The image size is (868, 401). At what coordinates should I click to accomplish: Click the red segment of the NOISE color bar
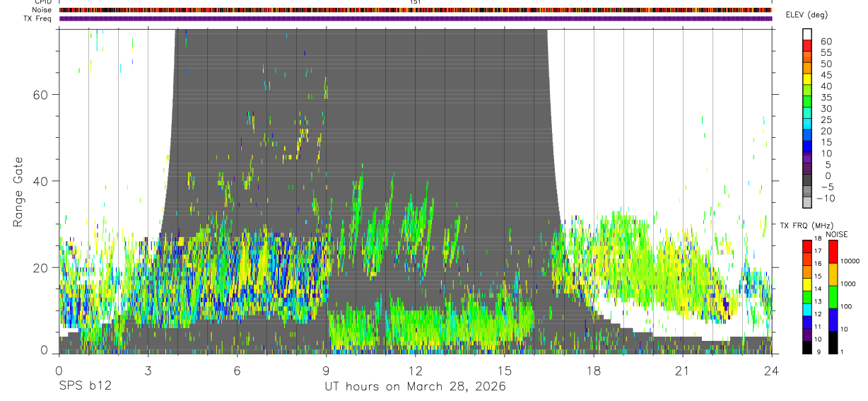[x=832, y=252]
